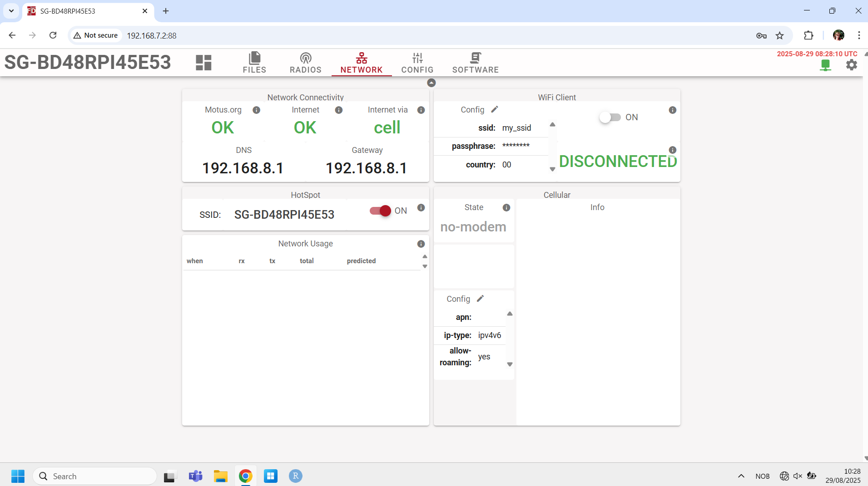Edit Cellular config pencil icon
Screen dimensions: 868x486
click(x=480, y=299)
